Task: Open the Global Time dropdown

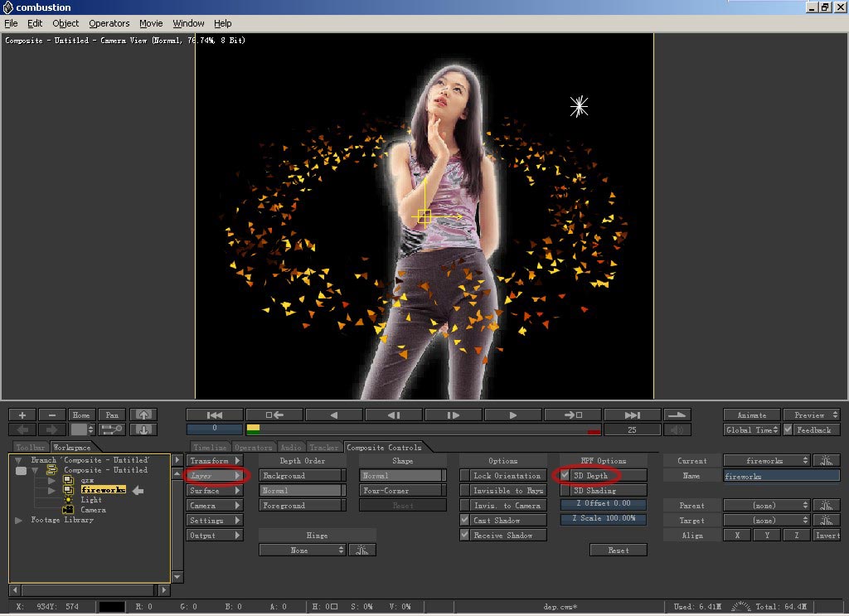Action: click(751, 429)
